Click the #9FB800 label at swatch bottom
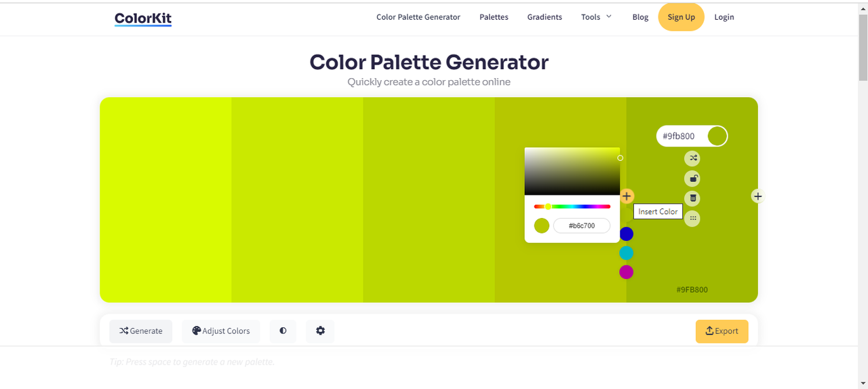The image size is (868, 389). click(x=692, y=290)
